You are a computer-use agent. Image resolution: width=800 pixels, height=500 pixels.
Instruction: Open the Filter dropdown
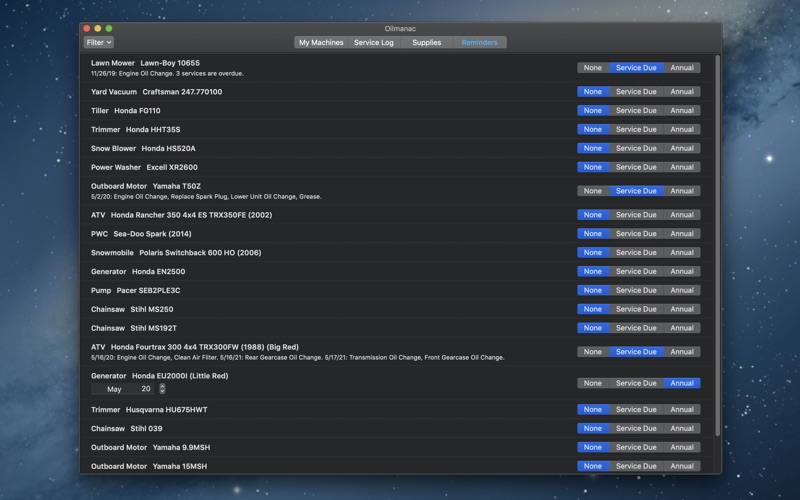98,42
